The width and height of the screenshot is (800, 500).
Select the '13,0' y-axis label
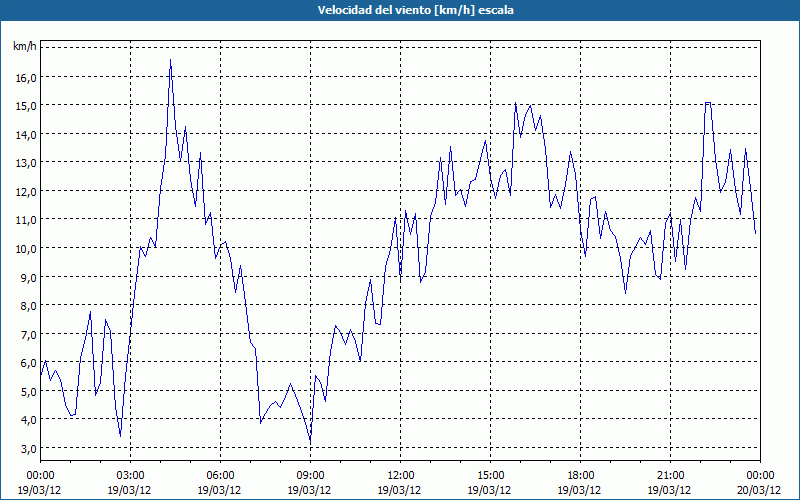pos(26,163)
